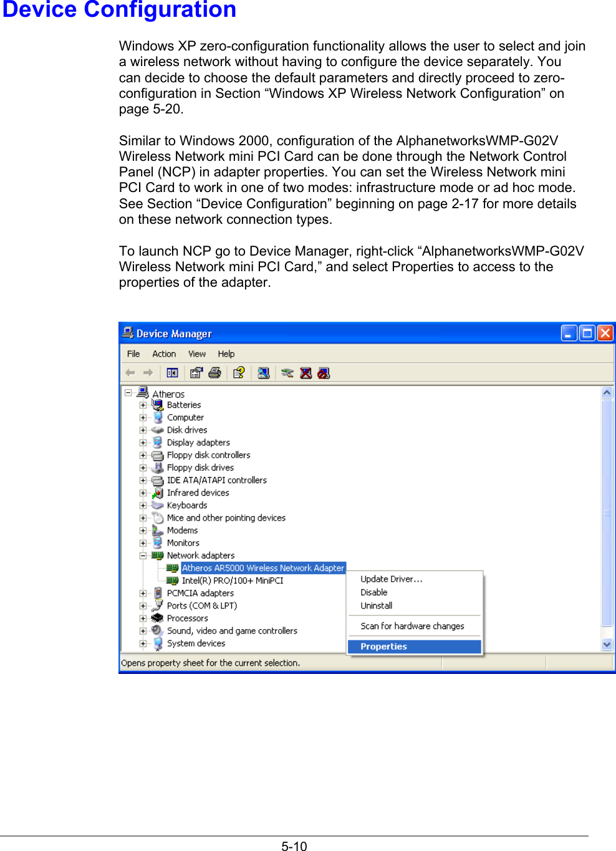This screenshot has height=851, width=616.
Task: Select the System devices tree label
Action: click(x=196, y=643)
